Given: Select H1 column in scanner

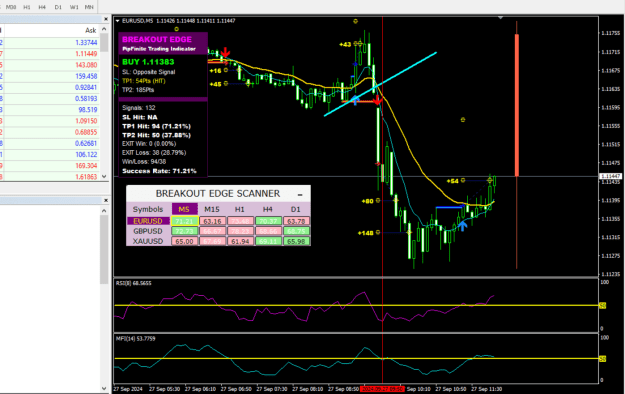Looking at the screenshot, I should (240, 209).
